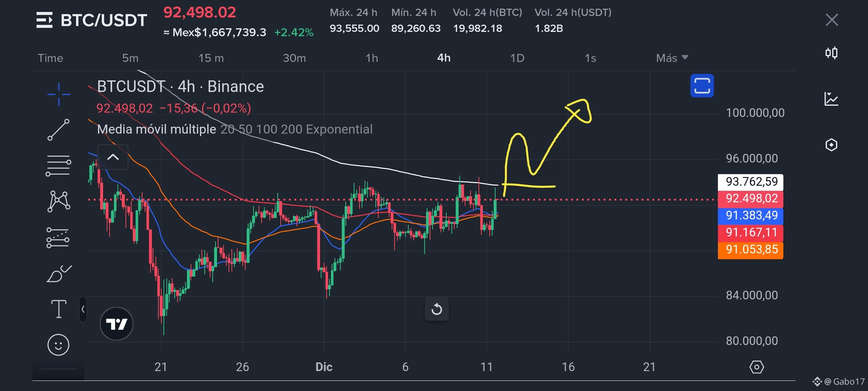Open the Media móvil múltiple indicator label

157,129
